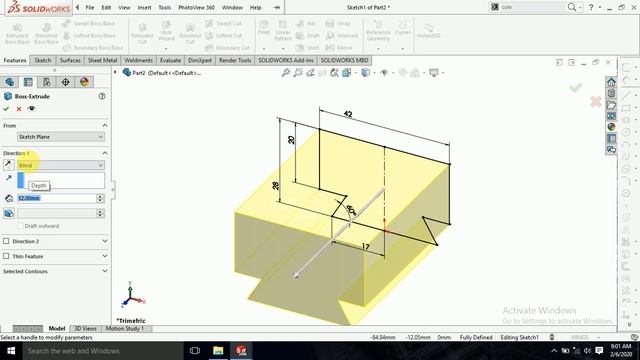640x360 pixels.
Task: Toggle detailed preview eye icon
Action: tap(31, 109)
